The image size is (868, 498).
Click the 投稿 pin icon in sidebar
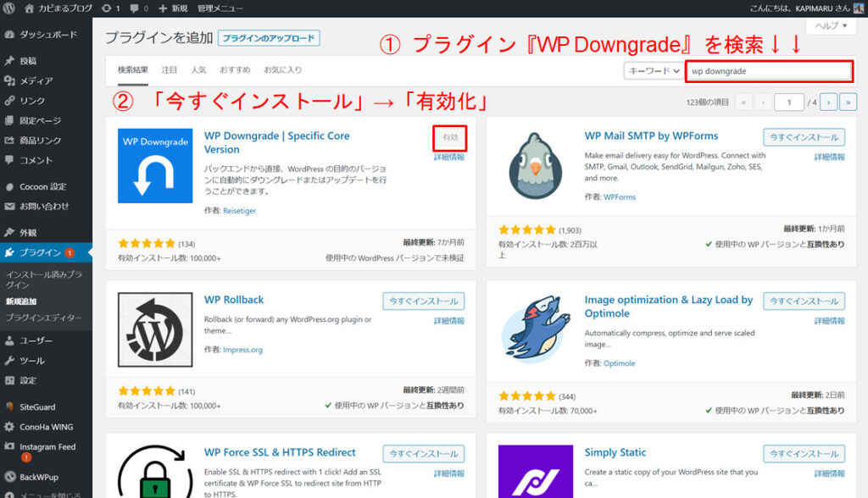click(x=9, y=61)
